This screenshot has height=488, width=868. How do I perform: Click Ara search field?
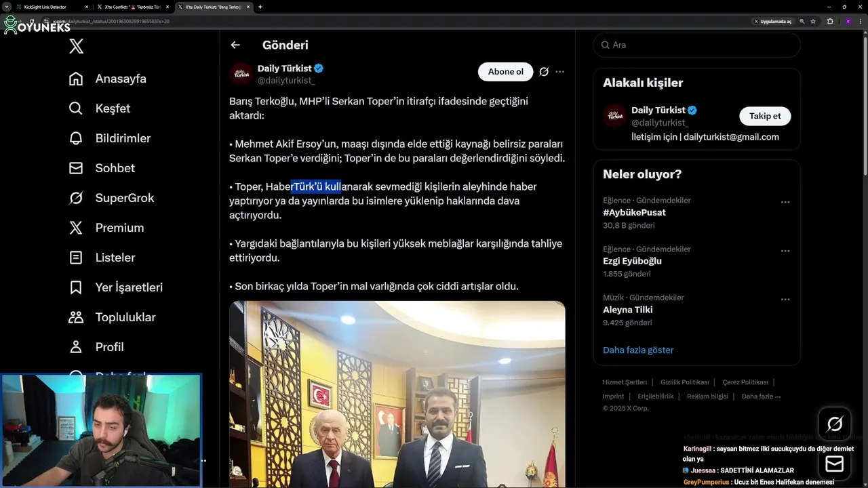(x=697, y=45)
